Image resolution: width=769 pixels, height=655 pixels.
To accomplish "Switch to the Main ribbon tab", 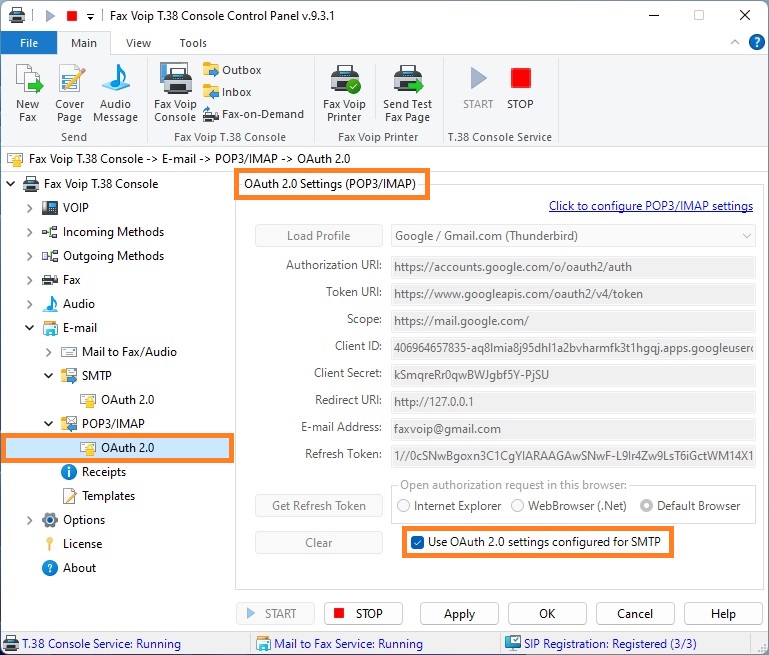I will [84, 43].
